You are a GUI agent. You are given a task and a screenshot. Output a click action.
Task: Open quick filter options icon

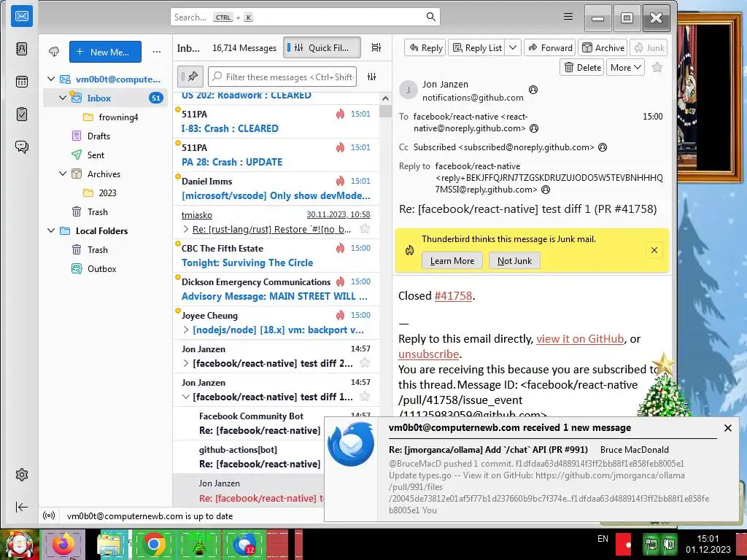coord(372,77)
